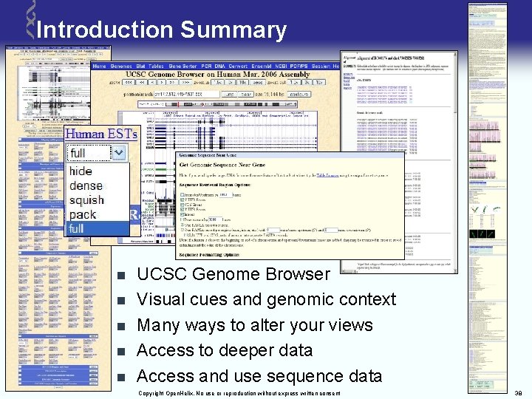Toggle the 3' UTR Exons checkbox

click(182, 209)
